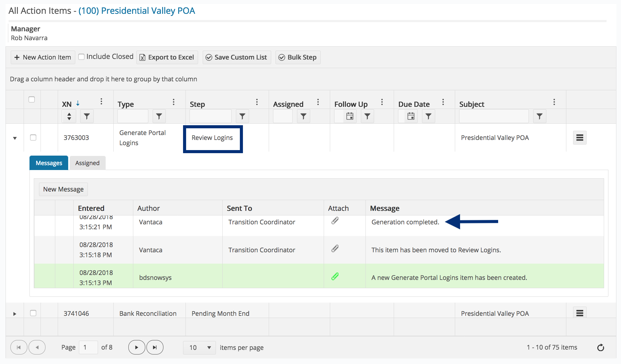Click the Type column filter icon

click(159, 116)
